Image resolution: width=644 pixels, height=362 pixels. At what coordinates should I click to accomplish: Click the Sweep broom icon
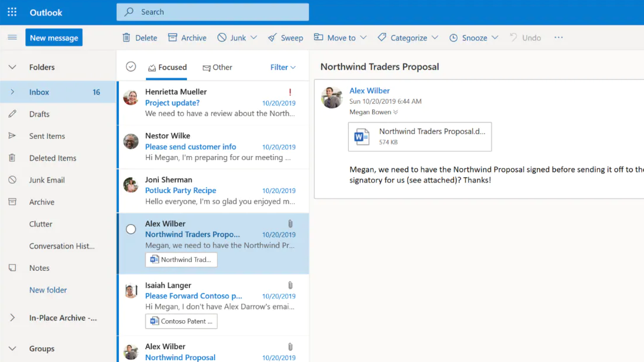pyautogui.click(x=272, y=38)
